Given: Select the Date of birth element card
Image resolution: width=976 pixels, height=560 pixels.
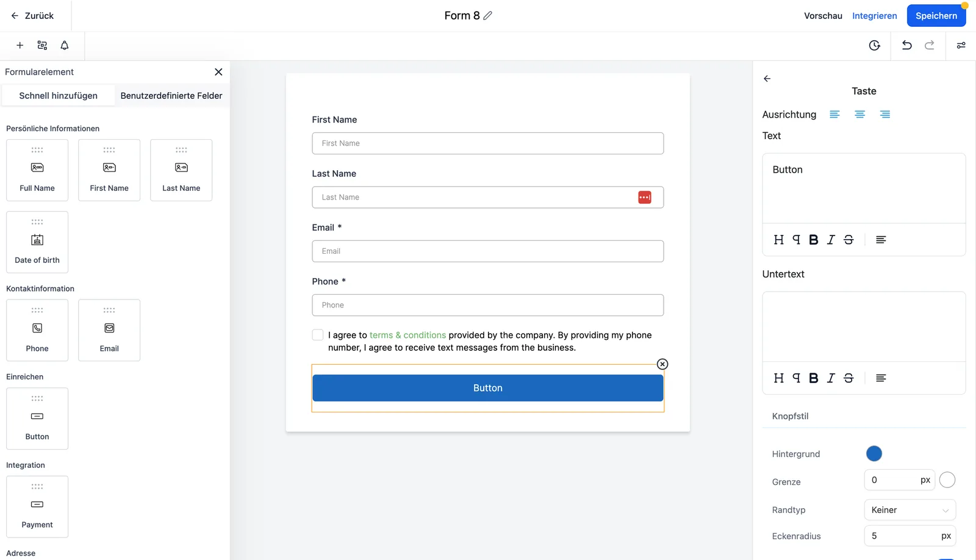Looking at the screenshot, I should (37, 242).
